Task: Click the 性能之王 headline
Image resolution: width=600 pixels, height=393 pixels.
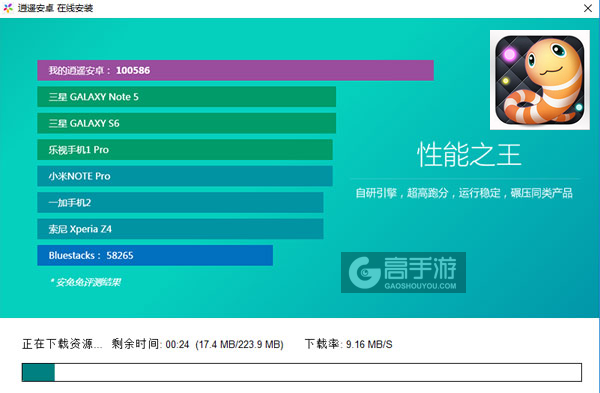Action: (469, 155)
